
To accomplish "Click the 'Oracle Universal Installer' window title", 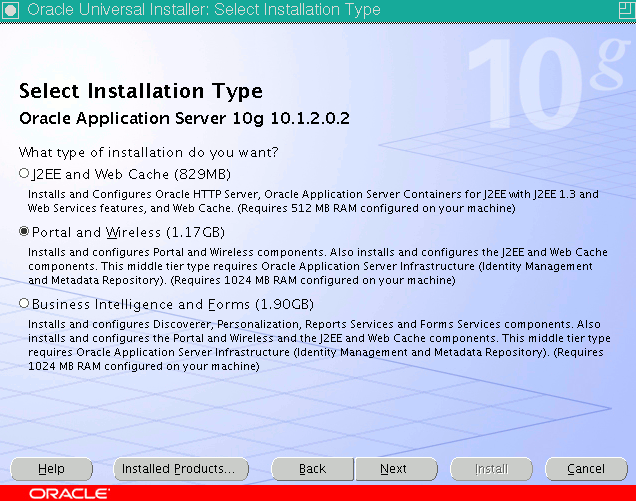I will [x=204, y=10].
